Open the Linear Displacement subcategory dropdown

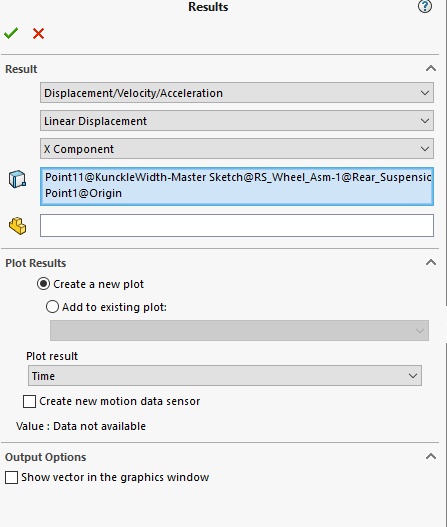237,121
